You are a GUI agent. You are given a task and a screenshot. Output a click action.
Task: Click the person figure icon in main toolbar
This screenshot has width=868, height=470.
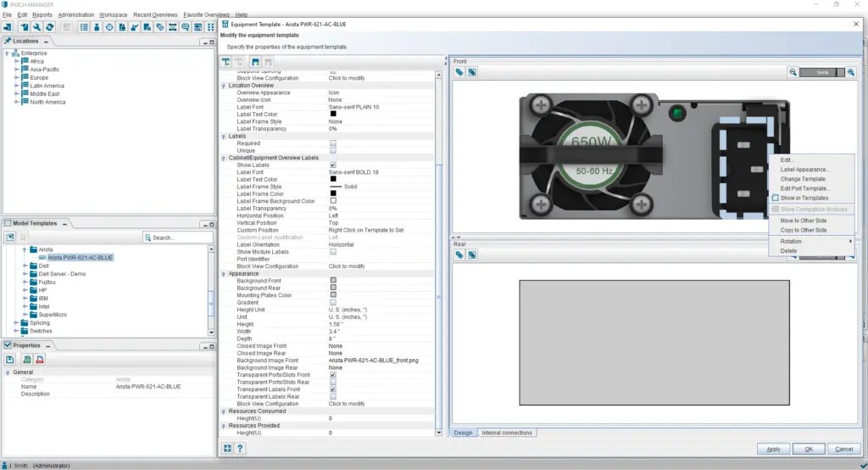[97, 26]
